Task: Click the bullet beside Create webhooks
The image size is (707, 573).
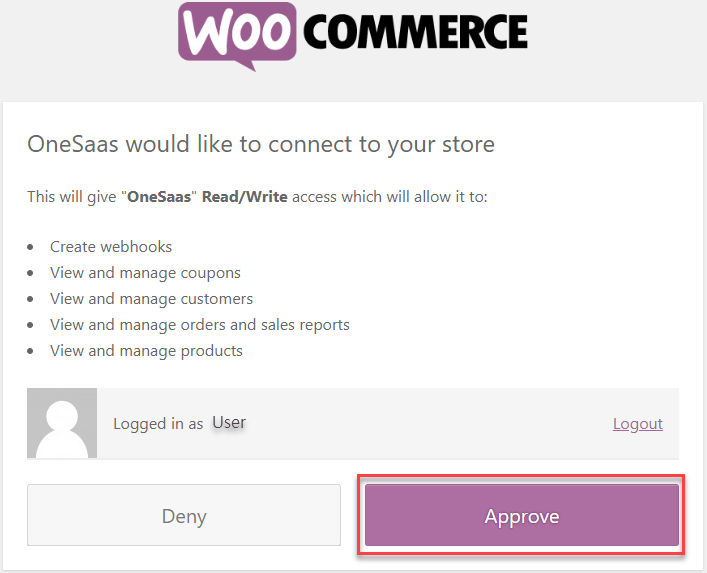Action: click(30, 247)
